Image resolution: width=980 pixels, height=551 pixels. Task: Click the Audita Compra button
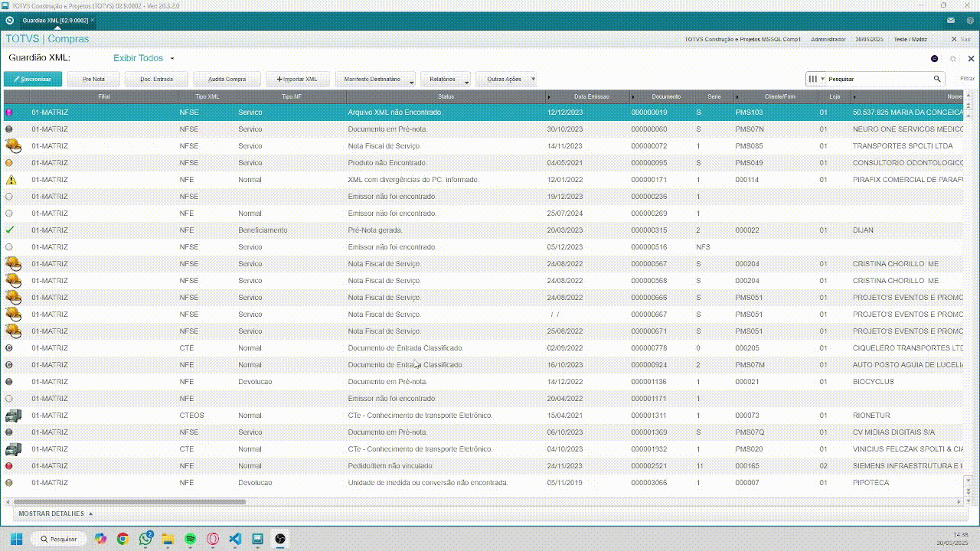coord(227,80)
